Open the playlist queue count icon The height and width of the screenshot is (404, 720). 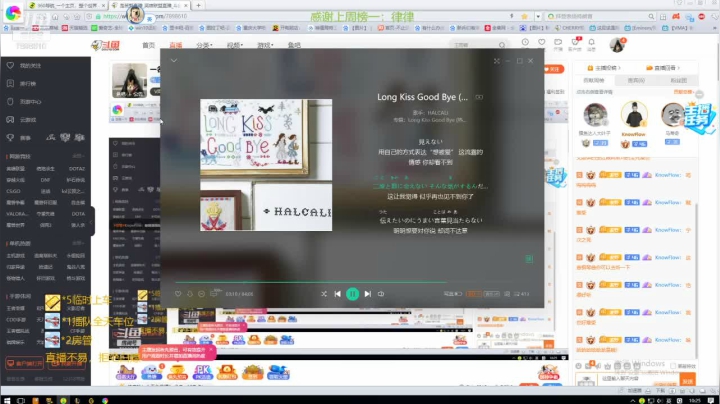coord(521,294)
